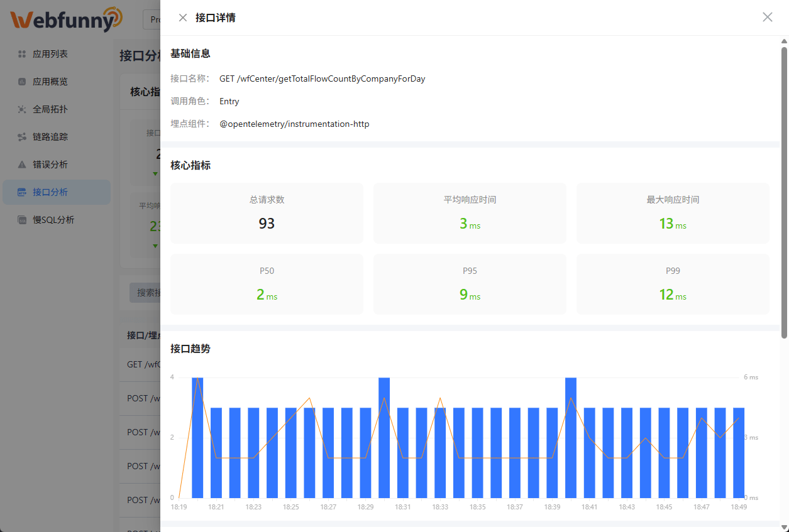Screen dimensions: 789x532
Task: Click the 总请求数 metric card
Action: 267,214
